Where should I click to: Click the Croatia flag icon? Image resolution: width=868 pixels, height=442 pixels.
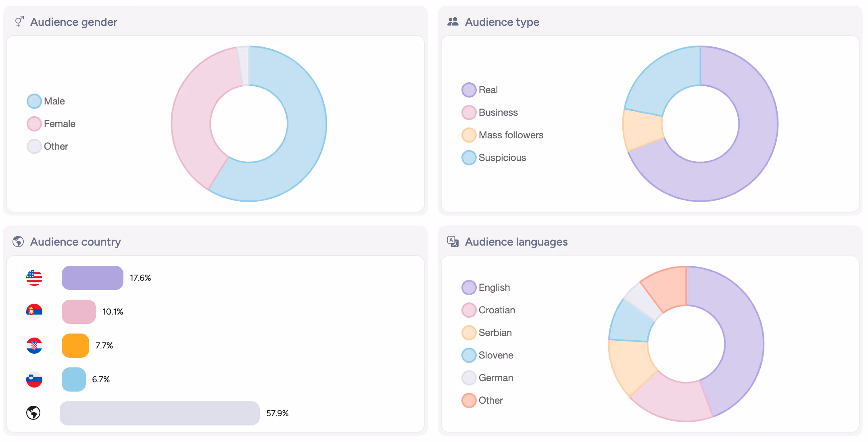coord(34,346)
